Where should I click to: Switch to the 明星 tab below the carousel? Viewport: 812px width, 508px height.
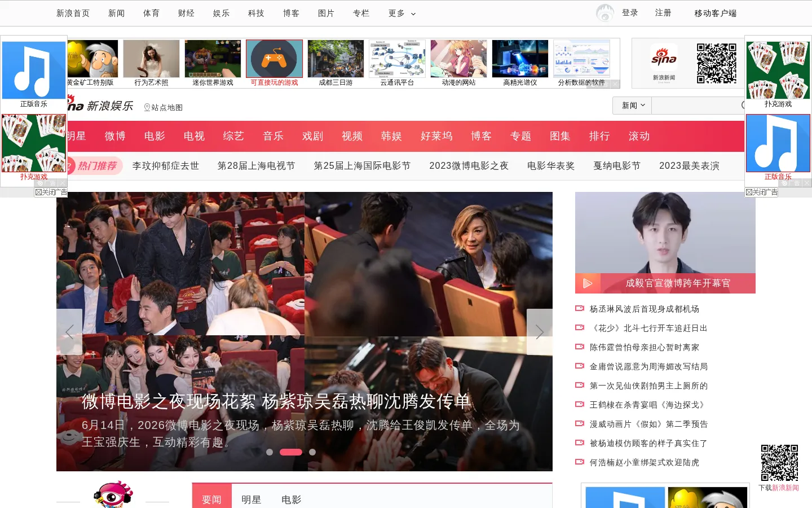click(251, 500)
